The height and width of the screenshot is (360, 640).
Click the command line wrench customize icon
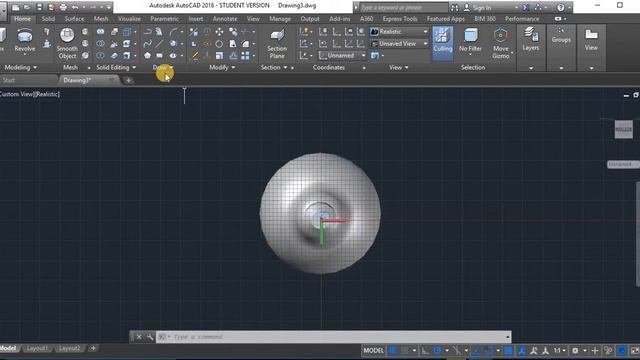[150, 337]
